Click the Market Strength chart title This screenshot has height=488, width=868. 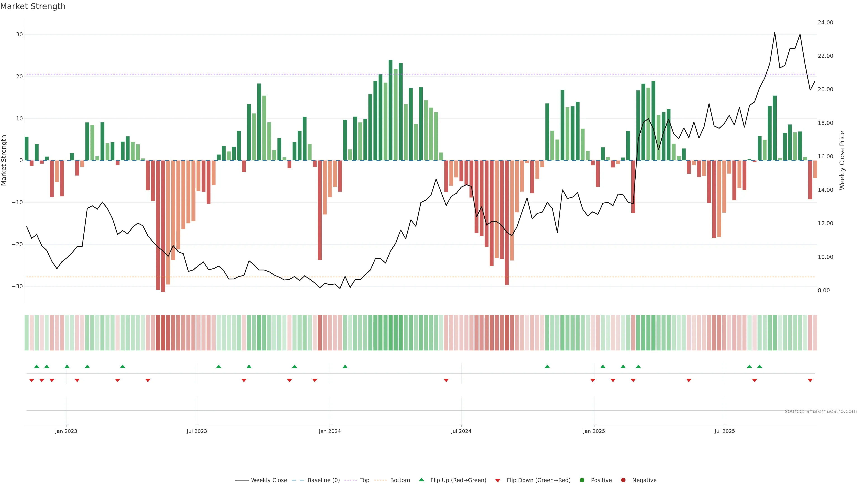(33, 6)
